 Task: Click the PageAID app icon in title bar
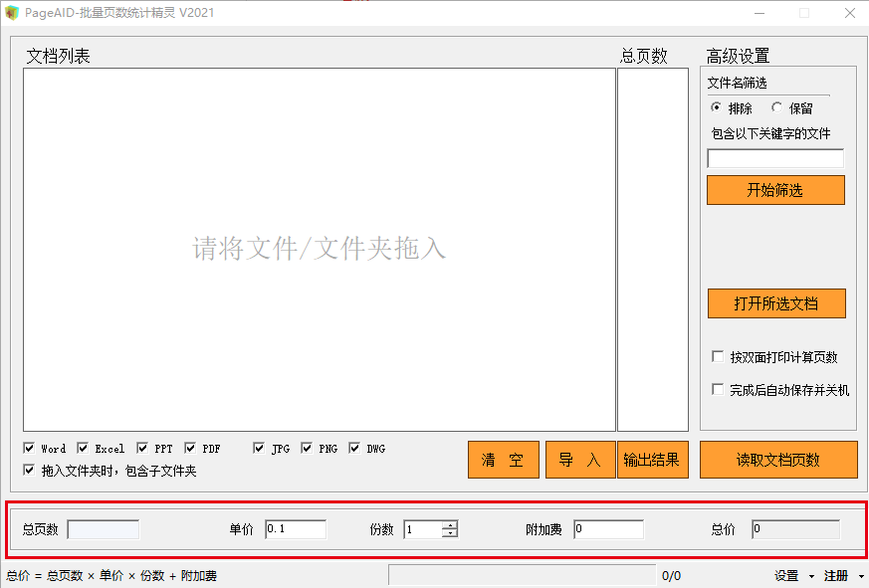click(12, 13)
